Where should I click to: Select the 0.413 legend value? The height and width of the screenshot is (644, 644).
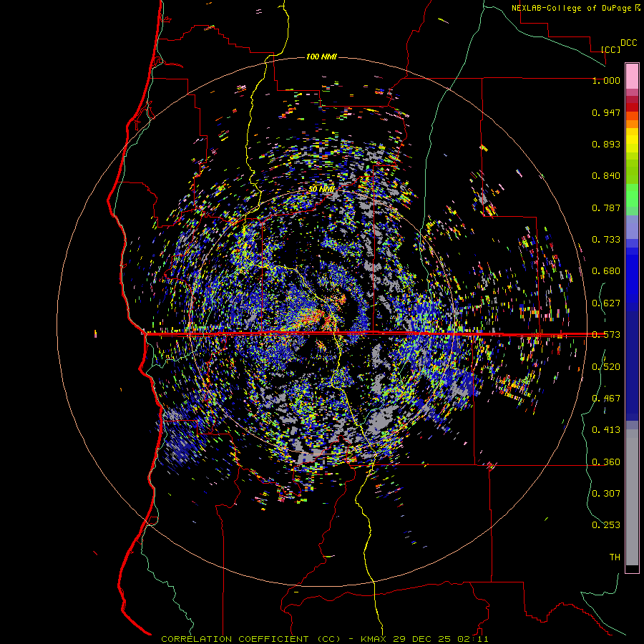click(606, 430)
